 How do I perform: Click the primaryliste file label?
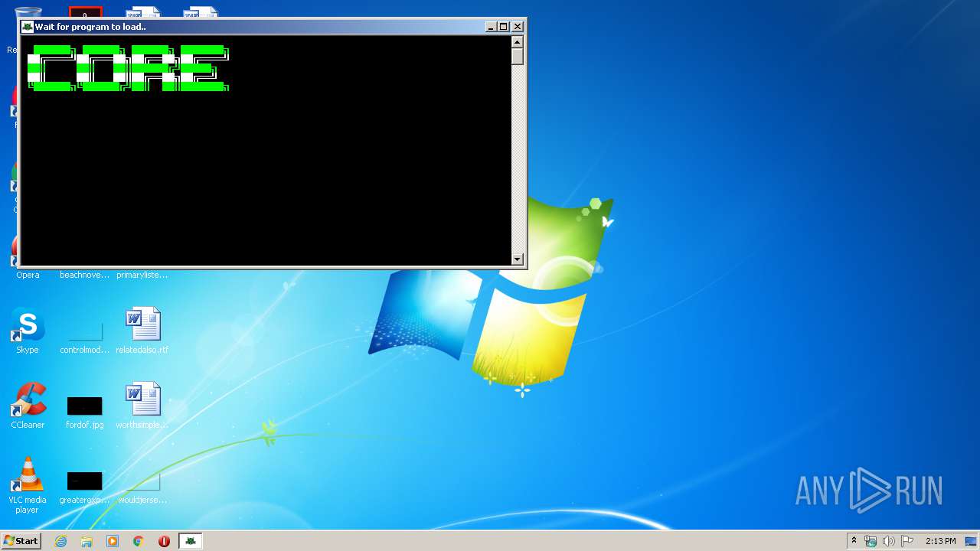point(142,275)
